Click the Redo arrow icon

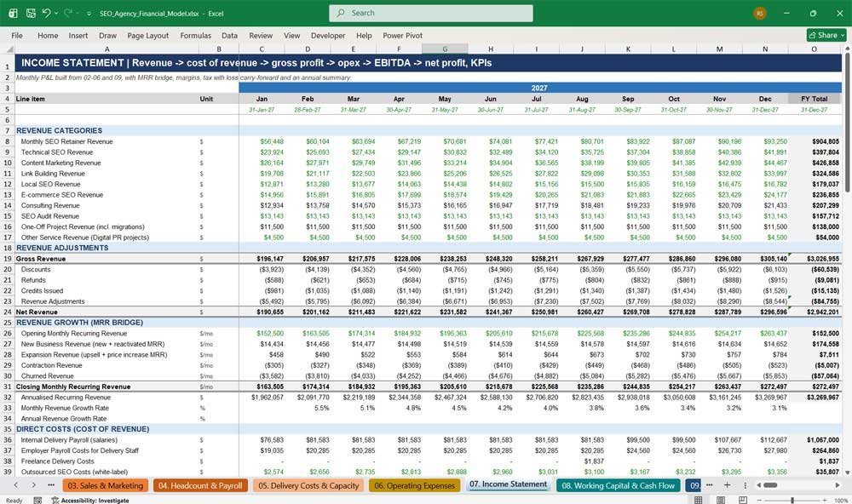[68, 13]
